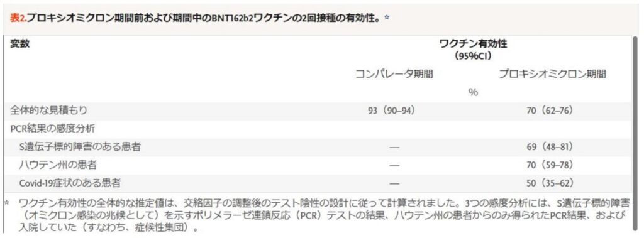Click the footnote text starting with ワクチン有効性の全体的な
644x238 pixels.
point(321,215)
